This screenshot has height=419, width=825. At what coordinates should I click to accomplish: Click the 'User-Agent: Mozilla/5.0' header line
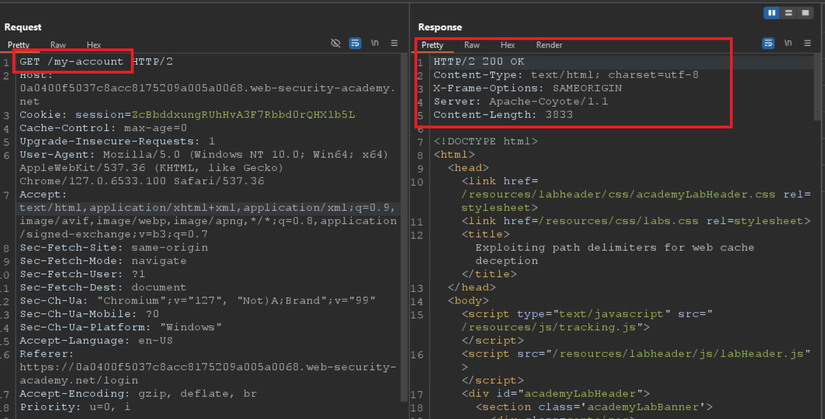coord(204,155)
